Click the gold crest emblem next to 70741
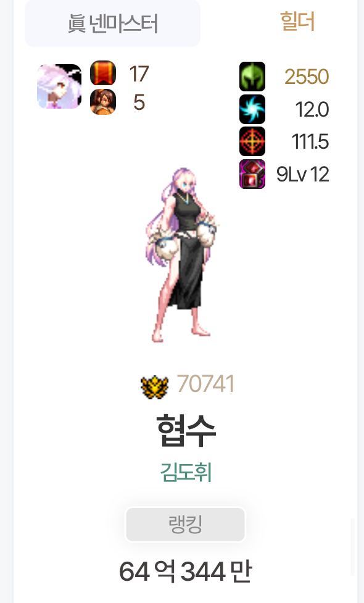Viewport: 364px width, 603px height. click(154, 387)
